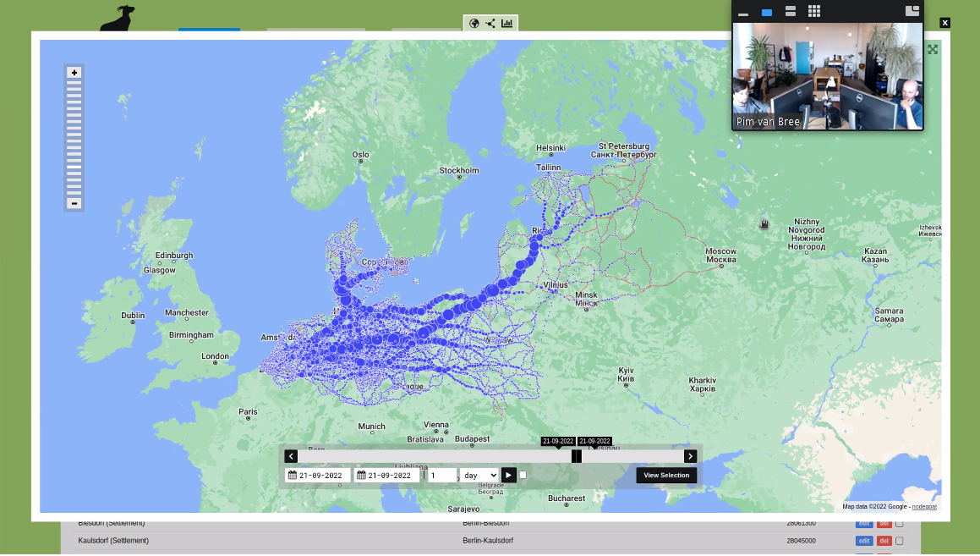Viewport: 980px width, 556px height.
Task: Select single speaker video layout
Action: coord(767,12)
